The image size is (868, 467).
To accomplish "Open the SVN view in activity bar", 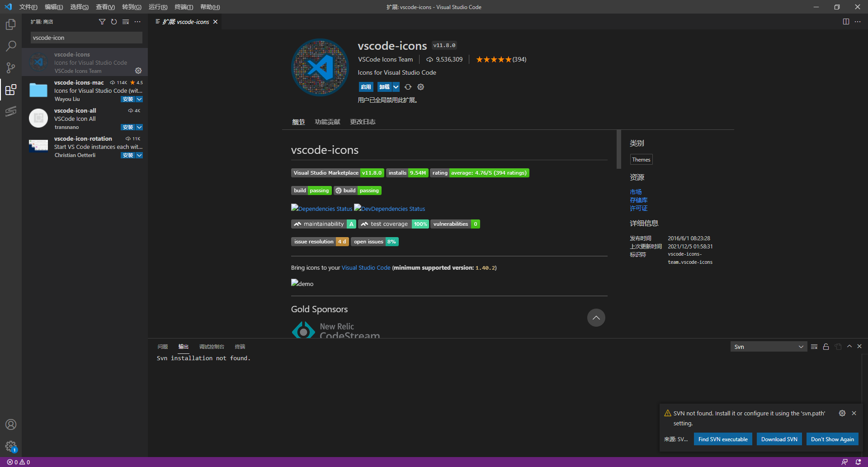I will point(11,111).
